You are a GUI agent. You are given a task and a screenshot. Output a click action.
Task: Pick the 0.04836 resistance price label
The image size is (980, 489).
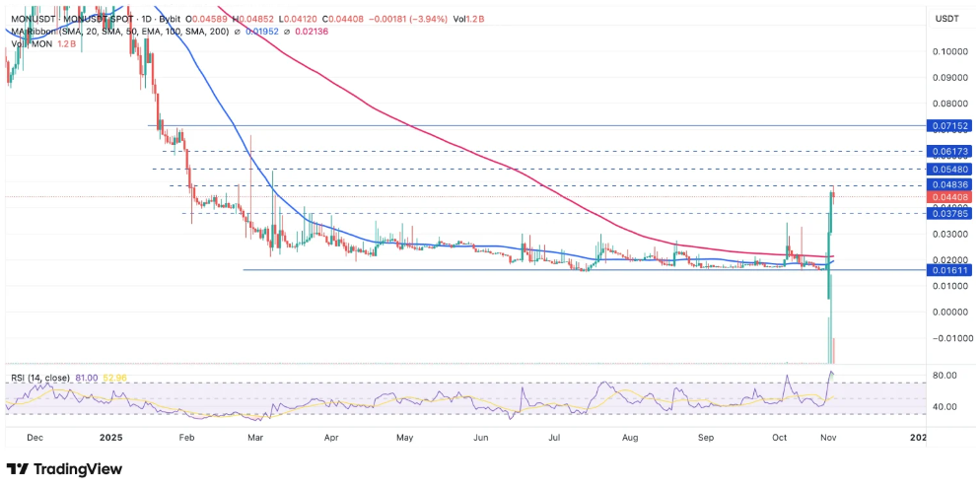pyautogui.click(x=950, y=184)
